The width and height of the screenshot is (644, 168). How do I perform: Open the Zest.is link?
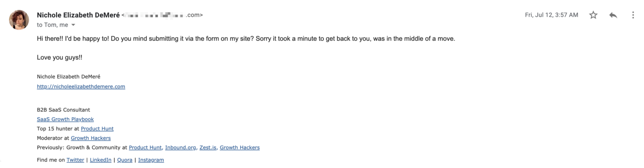pos(208,148)
